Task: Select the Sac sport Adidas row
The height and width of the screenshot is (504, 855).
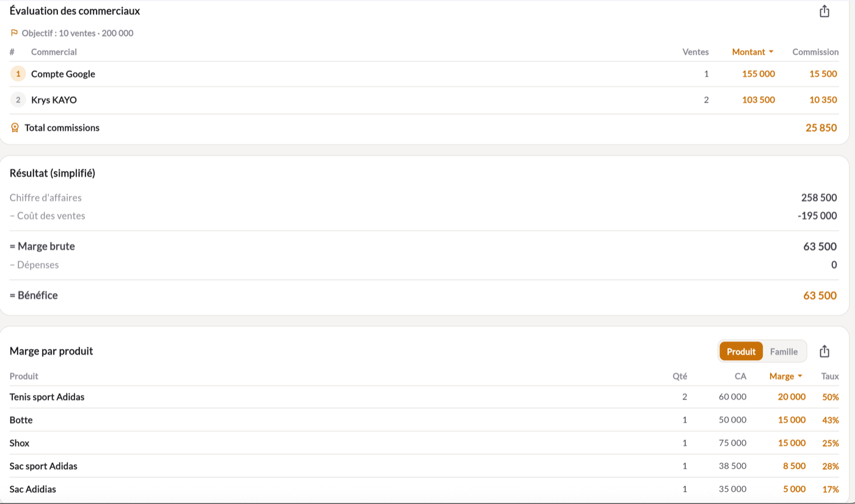Action: pyautogui.click(x=424, y=466)
